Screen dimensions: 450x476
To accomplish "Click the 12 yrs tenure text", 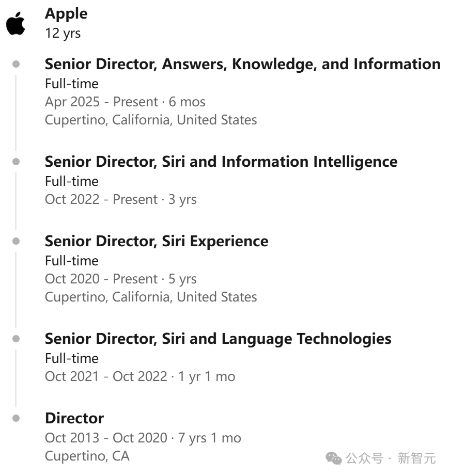I will coord(63,34).
